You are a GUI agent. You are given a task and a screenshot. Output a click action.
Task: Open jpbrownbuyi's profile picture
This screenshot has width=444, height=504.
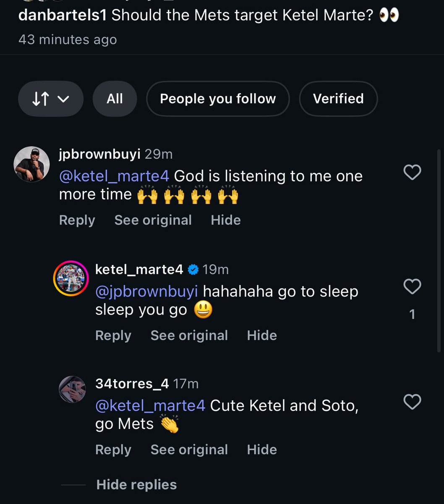(x=29, y=164)
